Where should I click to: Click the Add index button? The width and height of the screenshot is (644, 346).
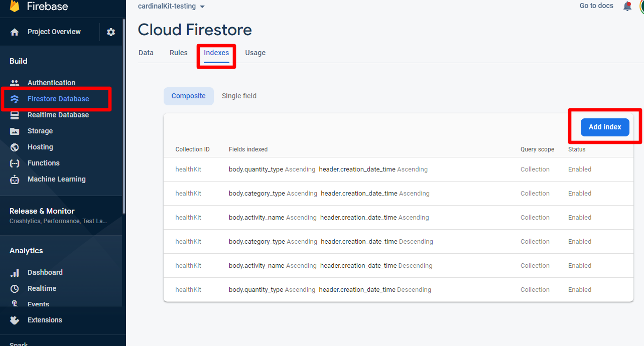point(604,127)
